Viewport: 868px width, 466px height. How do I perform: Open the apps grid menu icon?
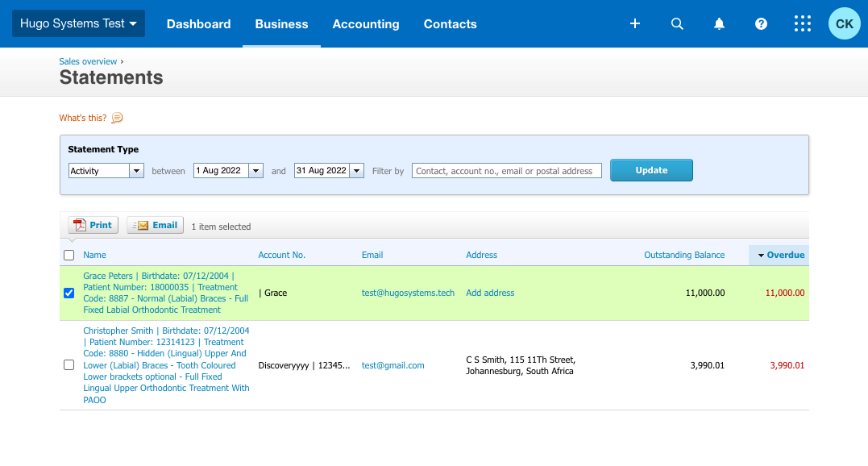(803, 24)
